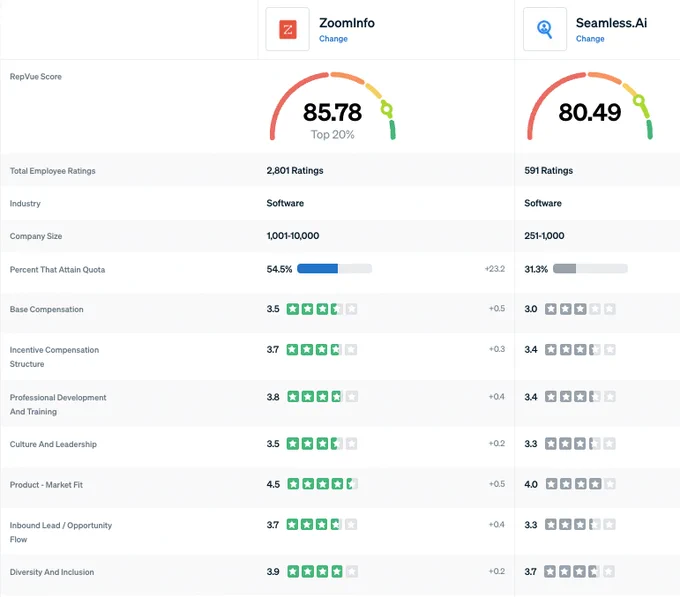Click 'Professional Development And Training' label
The width and height of the screenshot is (680, 597).
click(58, 405)
